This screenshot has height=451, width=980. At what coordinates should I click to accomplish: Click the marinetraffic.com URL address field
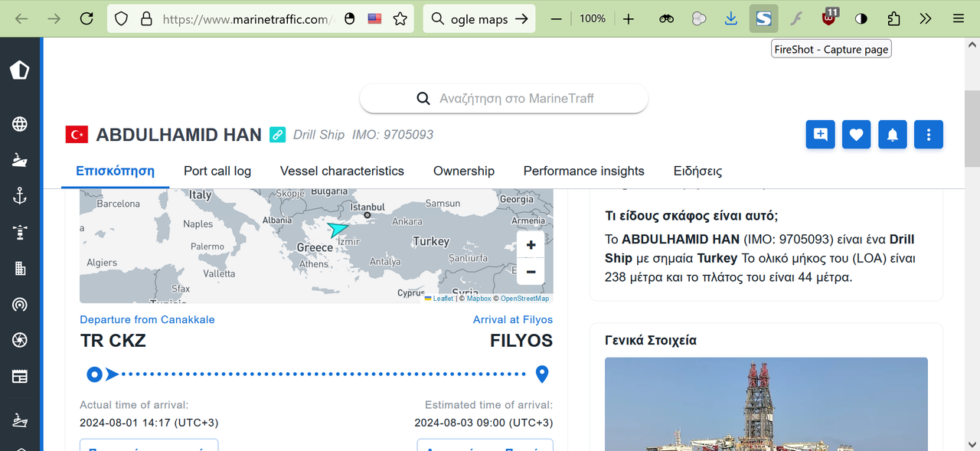(249, 19)
